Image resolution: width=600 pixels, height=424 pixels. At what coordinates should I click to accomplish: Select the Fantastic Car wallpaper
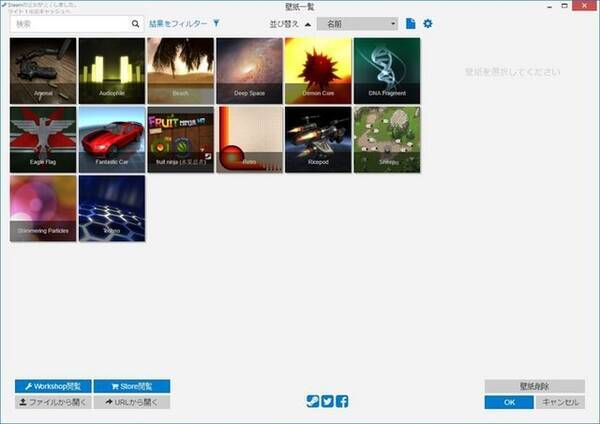tap(112, 140)
